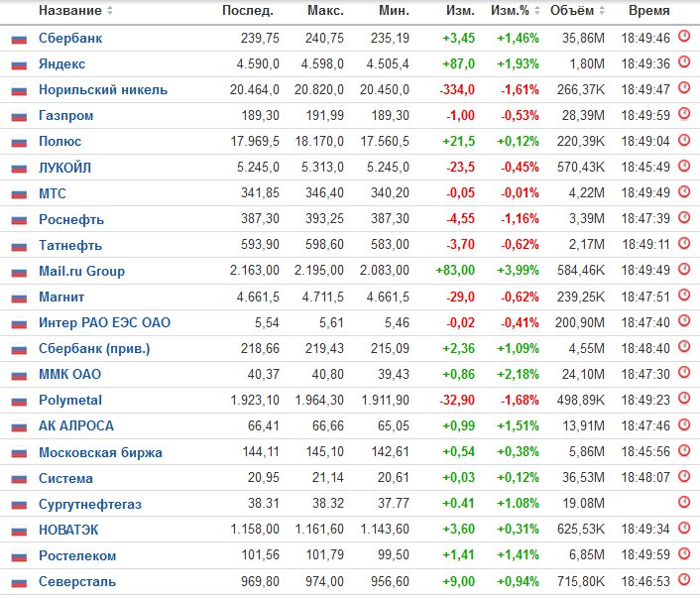Image resolution: width=700 pixels, height=599 pixels.
Task: Click the Russian flag beside Газпром
Action: tap(19, 117)
